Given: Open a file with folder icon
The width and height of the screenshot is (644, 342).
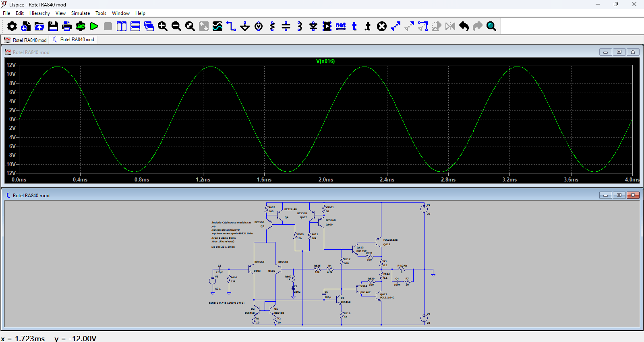Looking at the screenshot, I should [x=39, y=26].
